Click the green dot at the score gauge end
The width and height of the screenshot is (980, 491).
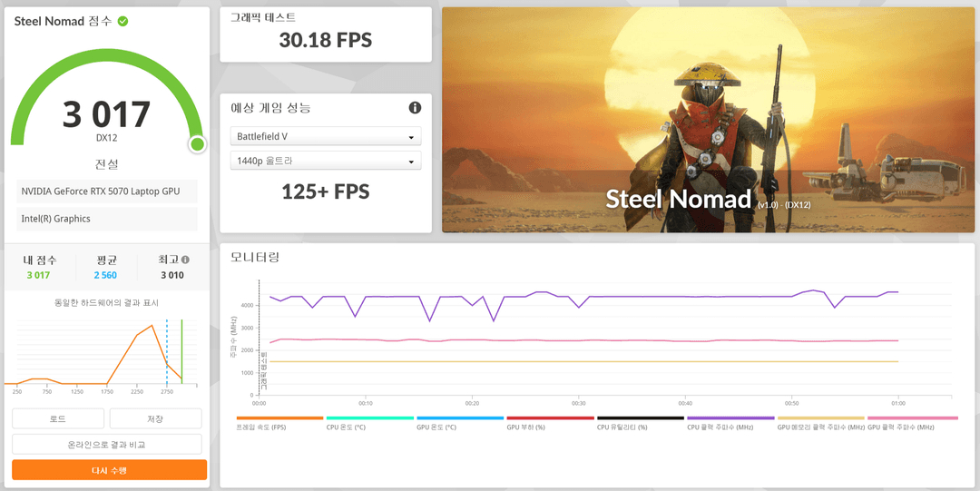coord(197,144)
